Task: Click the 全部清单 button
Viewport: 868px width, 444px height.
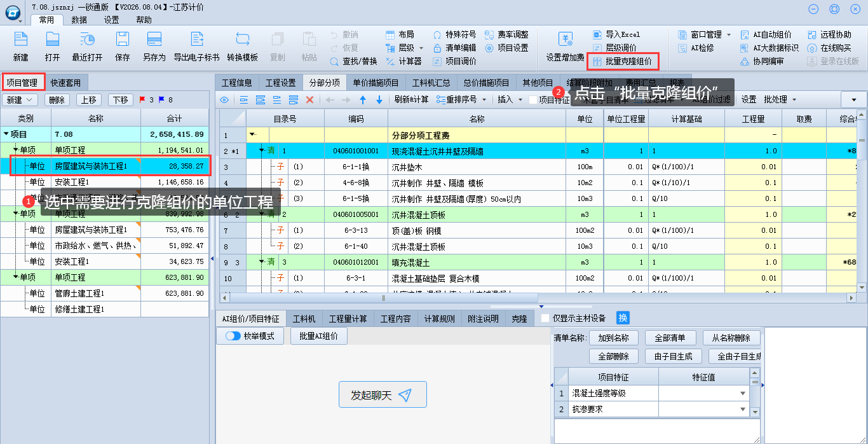Action: 671,338
